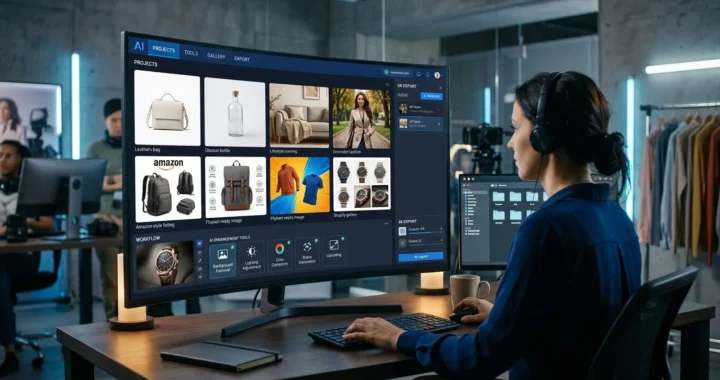Click the second export preset icon
720x380 pixels.
click(x=402, y=243)
